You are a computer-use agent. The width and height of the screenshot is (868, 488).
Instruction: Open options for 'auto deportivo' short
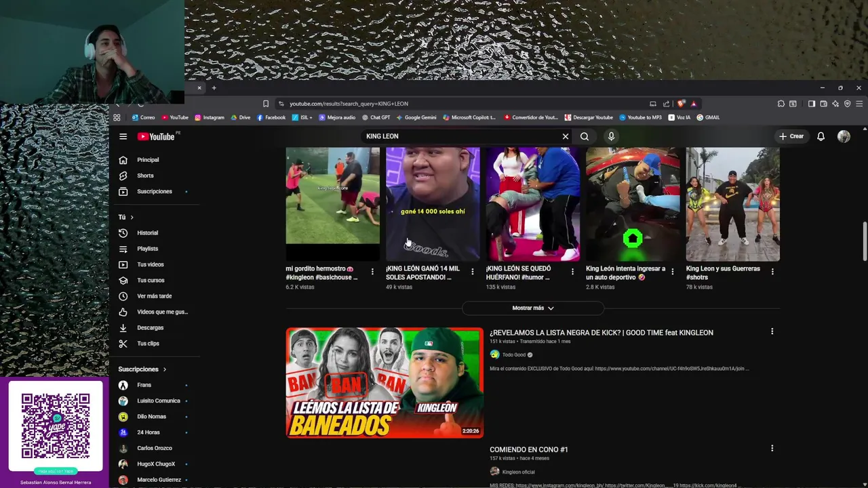click(673, 272)
